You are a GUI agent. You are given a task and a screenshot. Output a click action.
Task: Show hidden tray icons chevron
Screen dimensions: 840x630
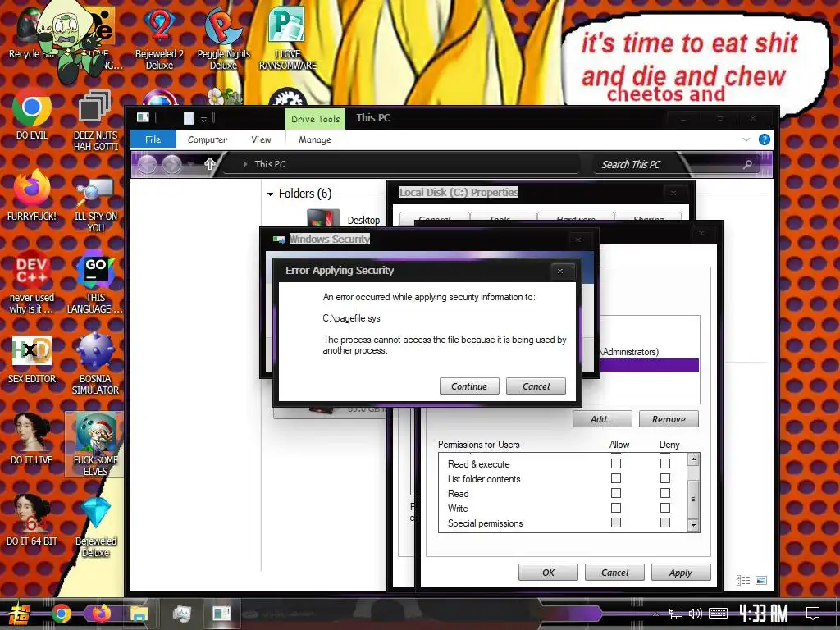tap(655, 614)
